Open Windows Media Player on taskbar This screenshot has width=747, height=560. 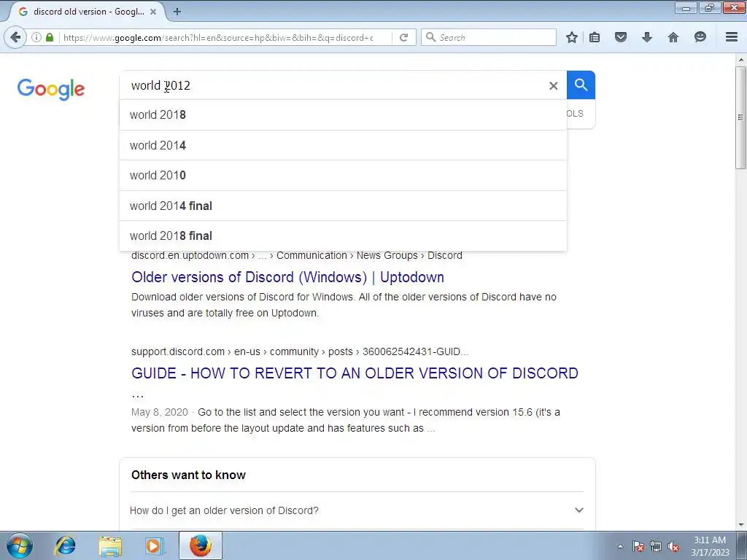pyautogui.click(x=155, y=545)
